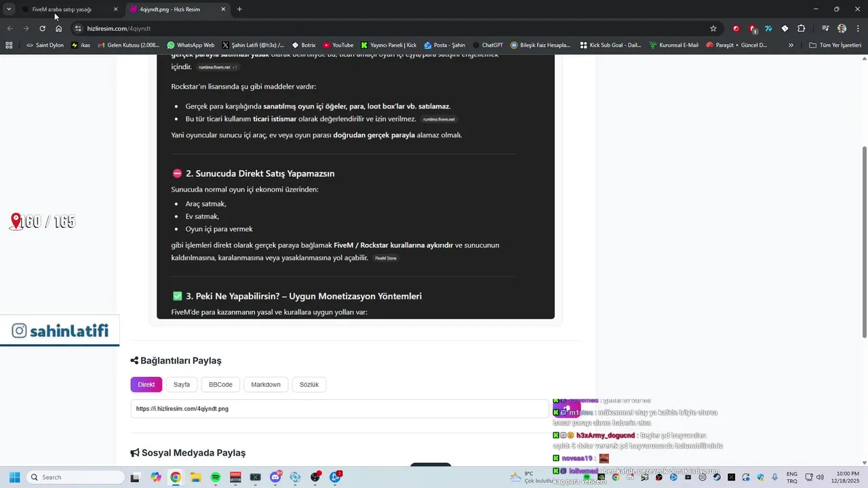Open the red circular extension icon
Viewport: 868px width, 488px height.
click(736, 28)
